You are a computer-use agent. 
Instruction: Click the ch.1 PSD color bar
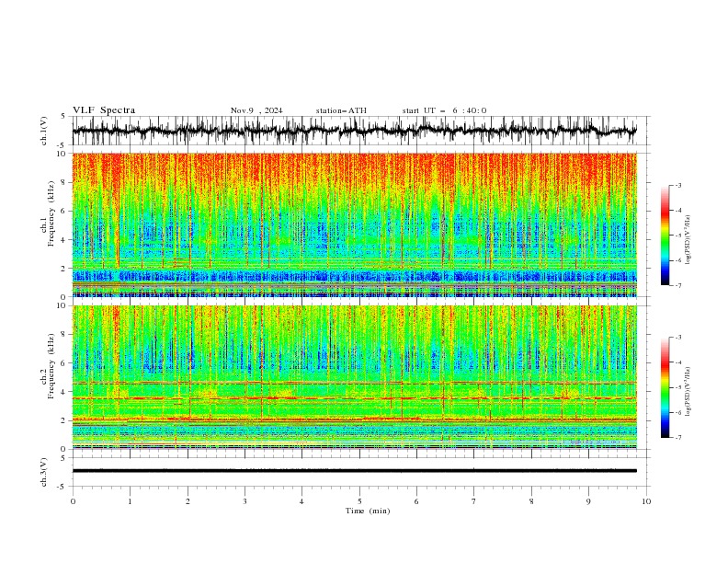[665, 236]
